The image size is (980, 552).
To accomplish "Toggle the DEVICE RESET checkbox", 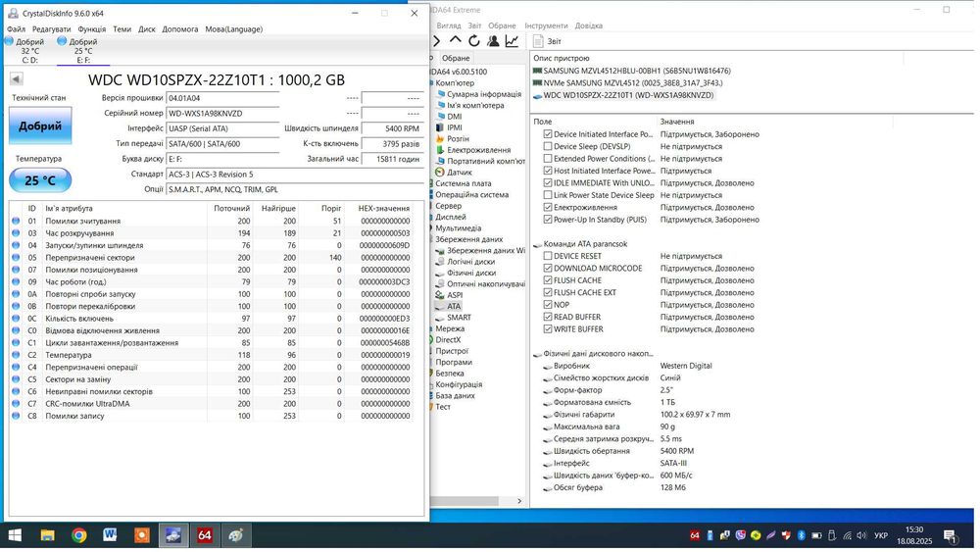I will (x=548, y=256).
